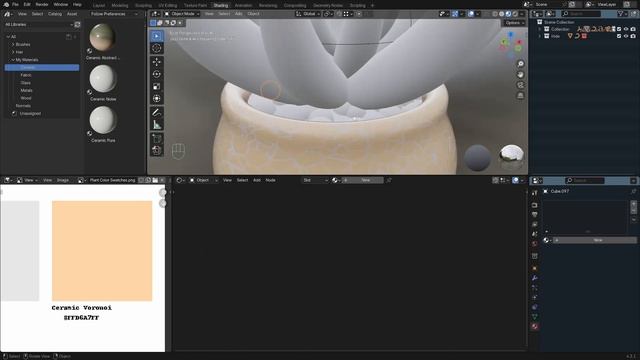Screen dimensions: 640x360
Task: Hide the second collection's eye icon
Action: pyautogui.click(x=626, y=36)
